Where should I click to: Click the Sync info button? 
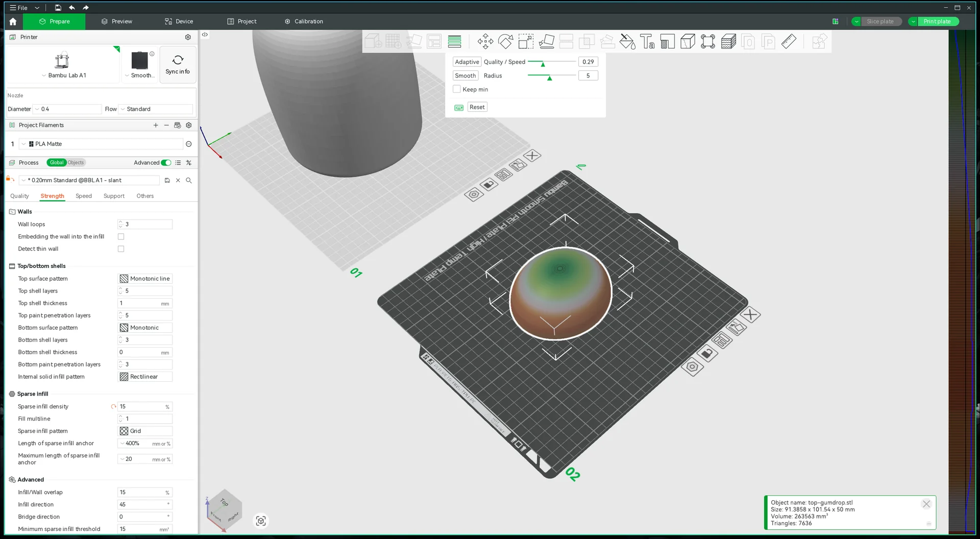(x=178, y=65)
